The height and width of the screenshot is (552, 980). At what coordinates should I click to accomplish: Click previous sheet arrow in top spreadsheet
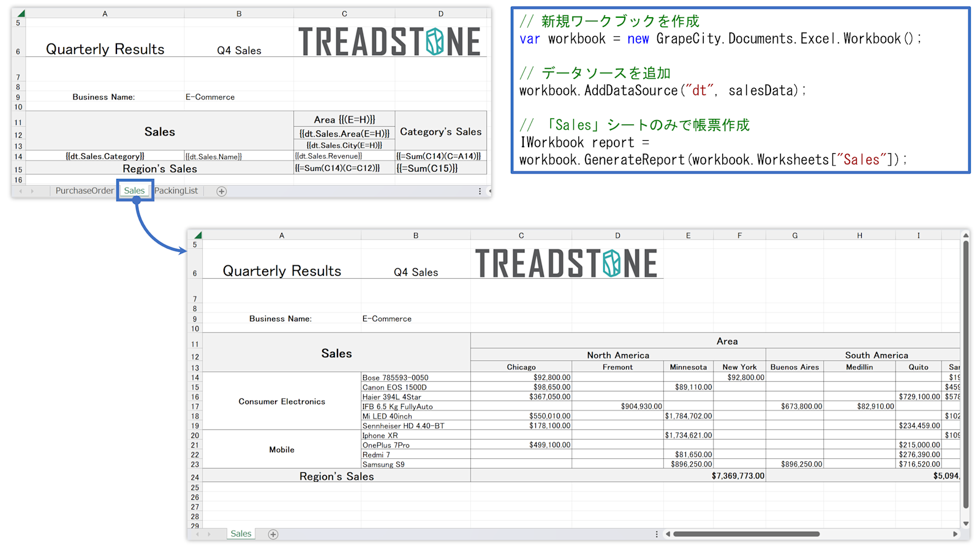click(x=20, y=191)
